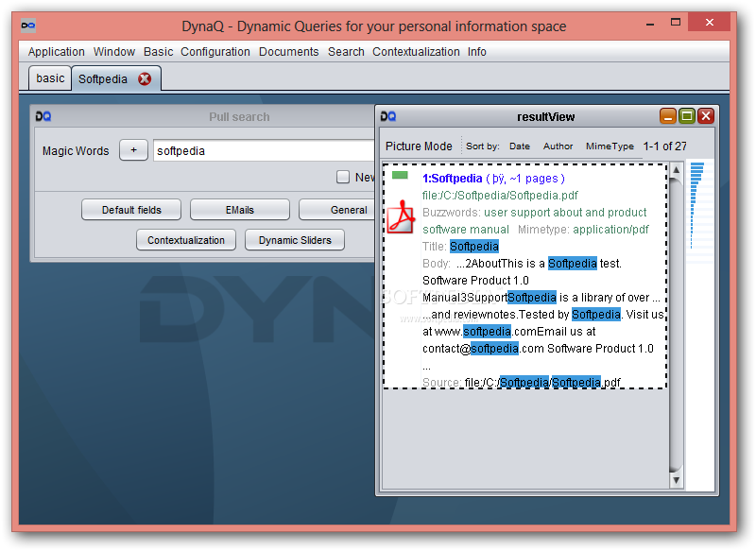Click the DQ icon in resultView window
756x551 pixels.
coord(388,116)
